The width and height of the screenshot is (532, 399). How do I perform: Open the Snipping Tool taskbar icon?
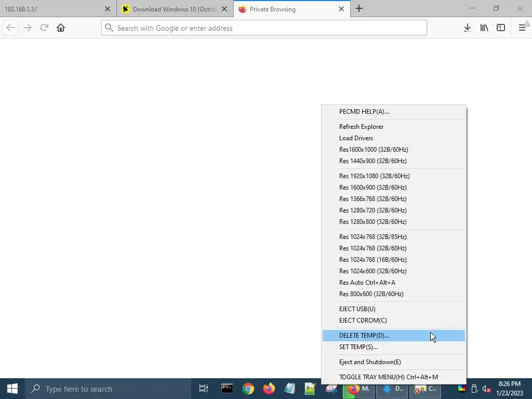331,389
